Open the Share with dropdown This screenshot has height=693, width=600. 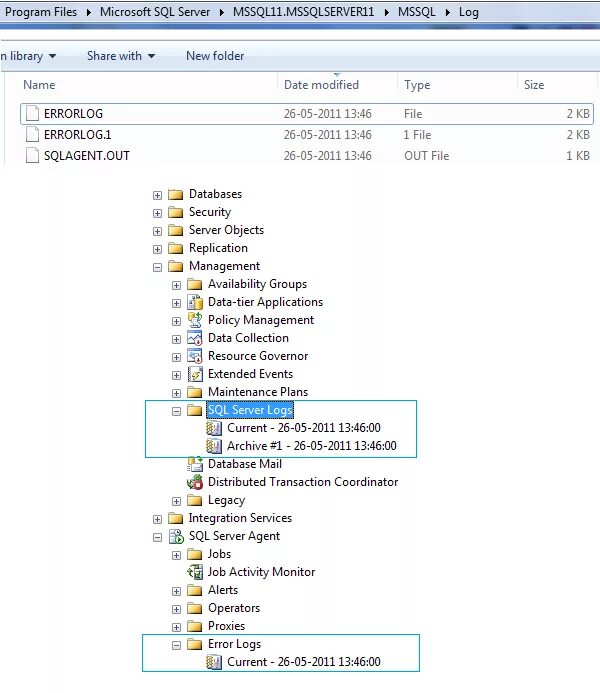tap(121, 56)
